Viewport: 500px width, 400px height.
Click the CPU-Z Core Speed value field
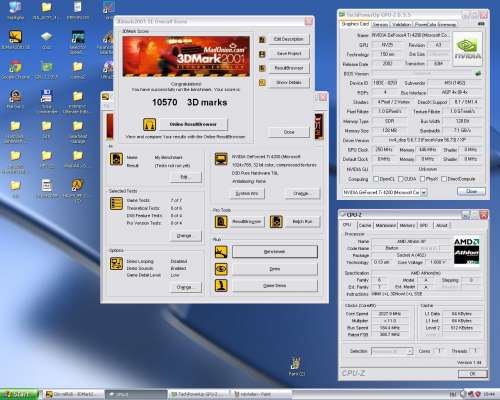pyautogui.click(x=390, y=314)
